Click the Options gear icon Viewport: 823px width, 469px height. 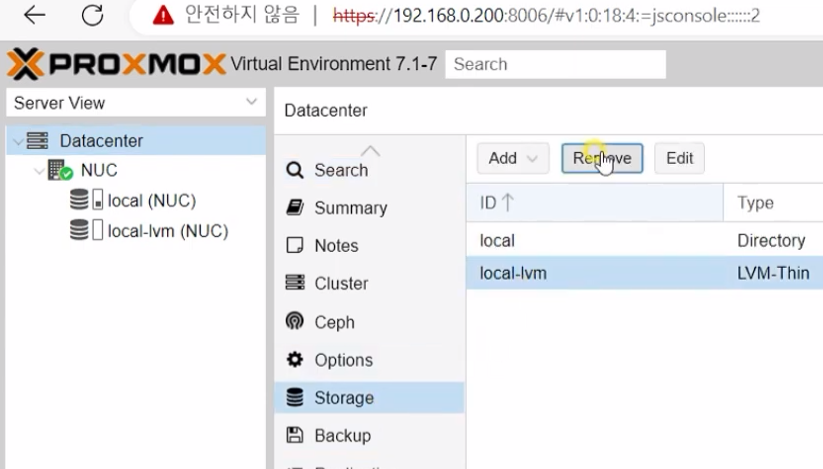(294, 359)
